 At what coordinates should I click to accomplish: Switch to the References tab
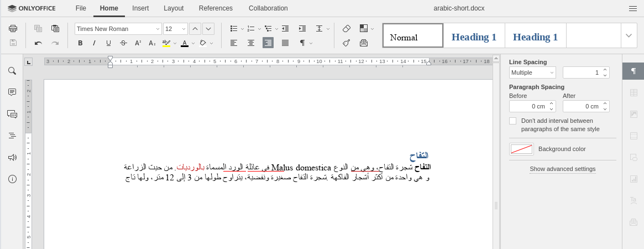[216, 8]
